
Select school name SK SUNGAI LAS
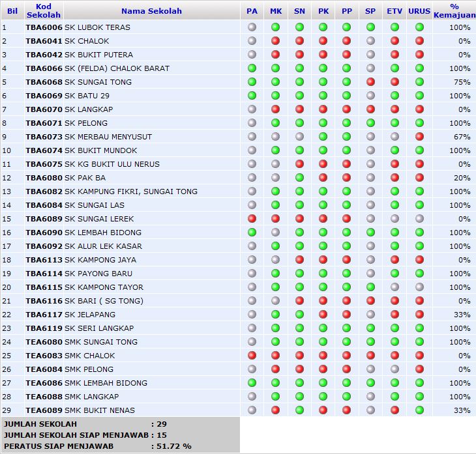[95, 205]
